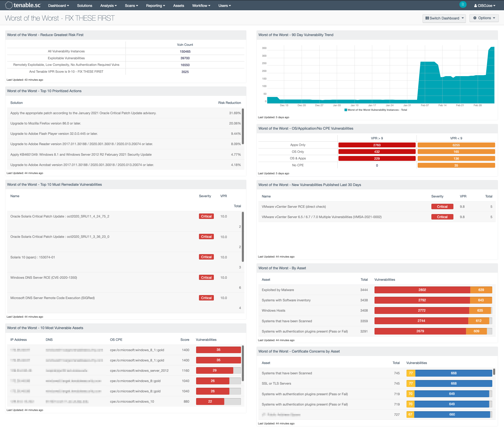Viewport: 504px width, 431px height.
Task: Click the yellow certificate bar showing 67
Action: 410,414
